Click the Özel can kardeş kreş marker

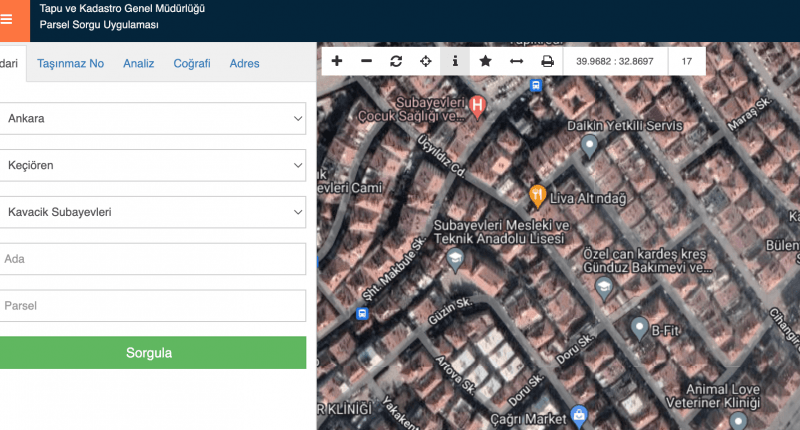604,289
